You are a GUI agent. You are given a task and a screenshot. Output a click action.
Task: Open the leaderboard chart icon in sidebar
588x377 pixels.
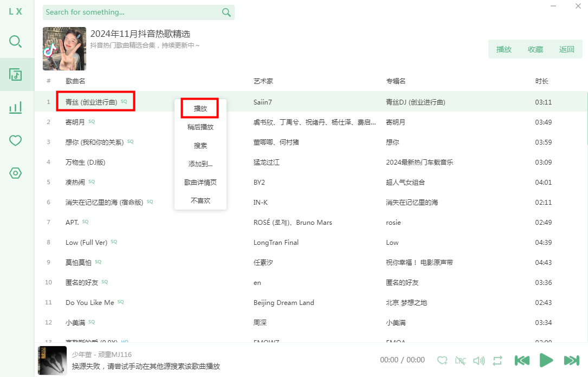click(16, 107)
